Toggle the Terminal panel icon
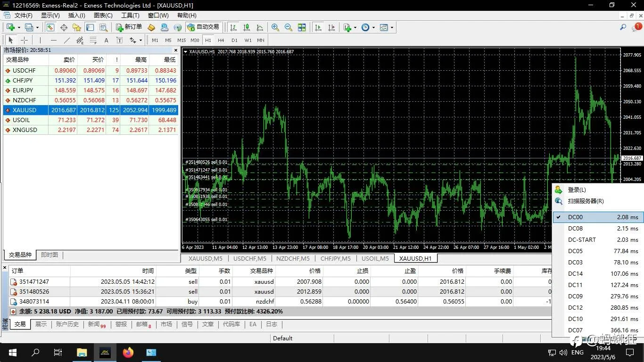This screenshot has width=644, height=362. click(x=90, y=27)
